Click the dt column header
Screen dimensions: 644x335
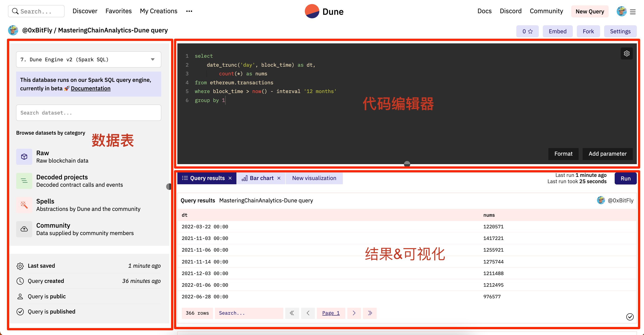(185, 215)
